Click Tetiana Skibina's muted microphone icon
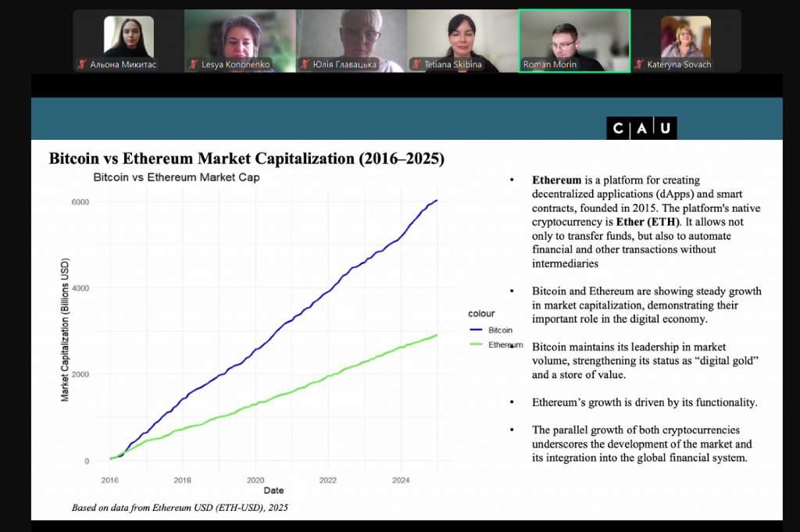 (416, 65)
